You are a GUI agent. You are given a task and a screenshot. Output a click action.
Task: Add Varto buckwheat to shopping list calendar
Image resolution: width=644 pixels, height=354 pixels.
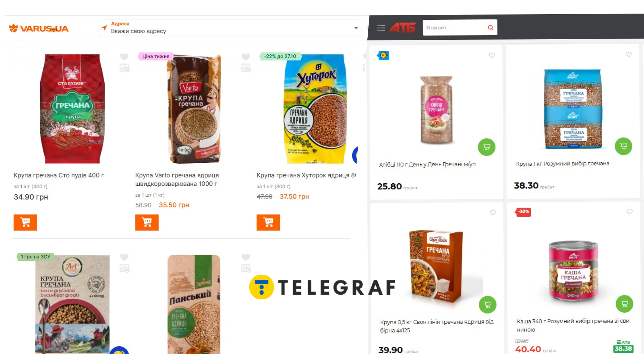[x=246, y=68]
